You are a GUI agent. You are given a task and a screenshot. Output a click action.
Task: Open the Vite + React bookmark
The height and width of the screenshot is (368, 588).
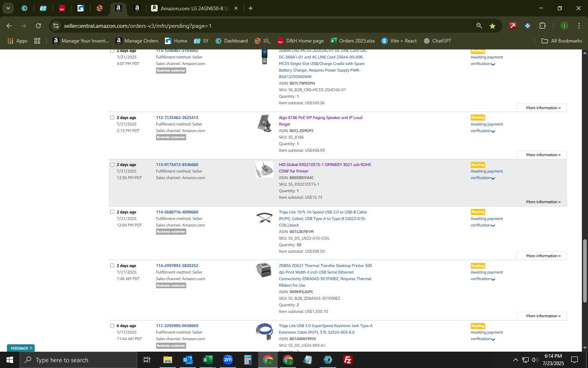pyautogui.click(x=399, y=41)
